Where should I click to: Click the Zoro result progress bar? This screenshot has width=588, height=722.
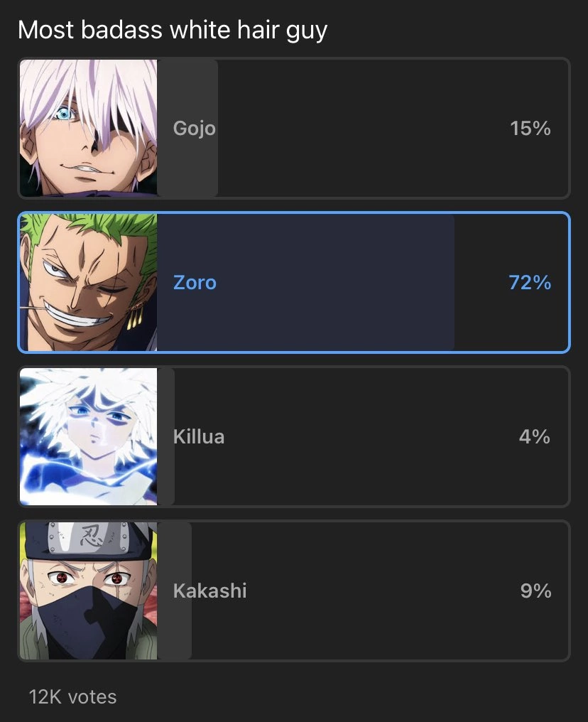pos(305,282)
